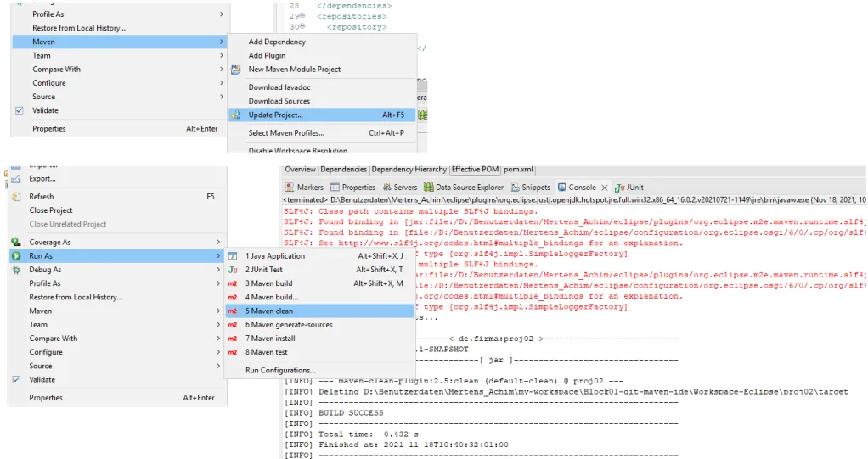The width and height of the screenshot is (868, 459).
Task: Click the m2 icon beside Maven generate-sources
Action: tap(233, 325)
